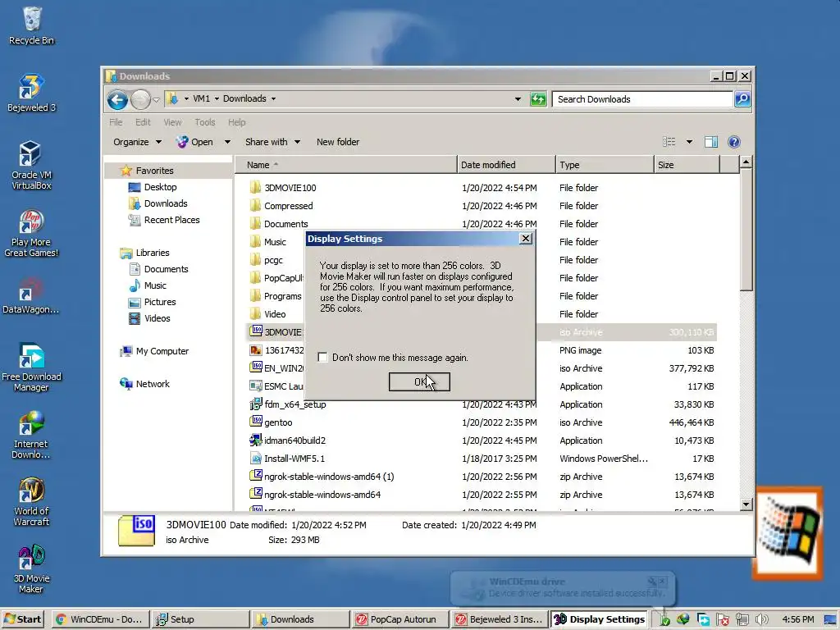
Task: Select Recent Places in navigation pane
Action: pyautogui.click(x=164, y=220)
